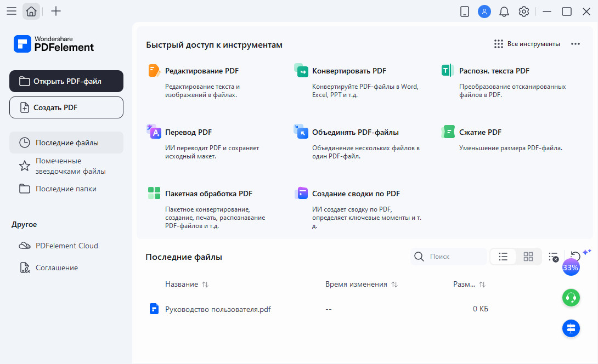Open PDFelement Cloud in sidebar
Screen dimensions: 598x364
(x=66, y=246)
